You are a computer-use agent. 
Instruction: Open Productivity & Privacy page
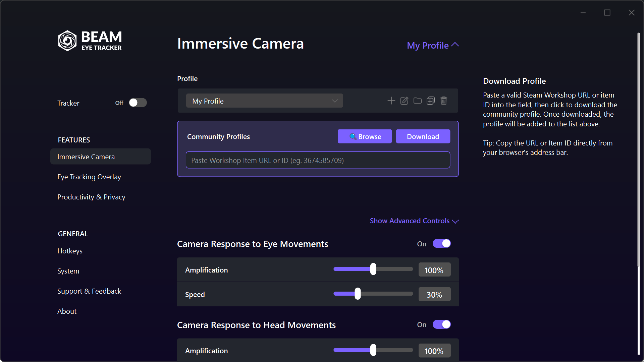pos(91,197)
